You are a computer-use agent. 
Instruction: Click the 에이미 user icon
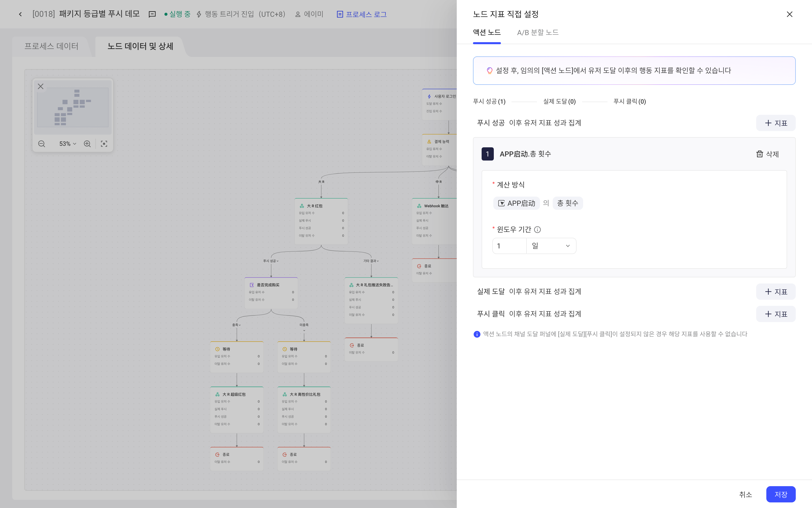point(298,14)
